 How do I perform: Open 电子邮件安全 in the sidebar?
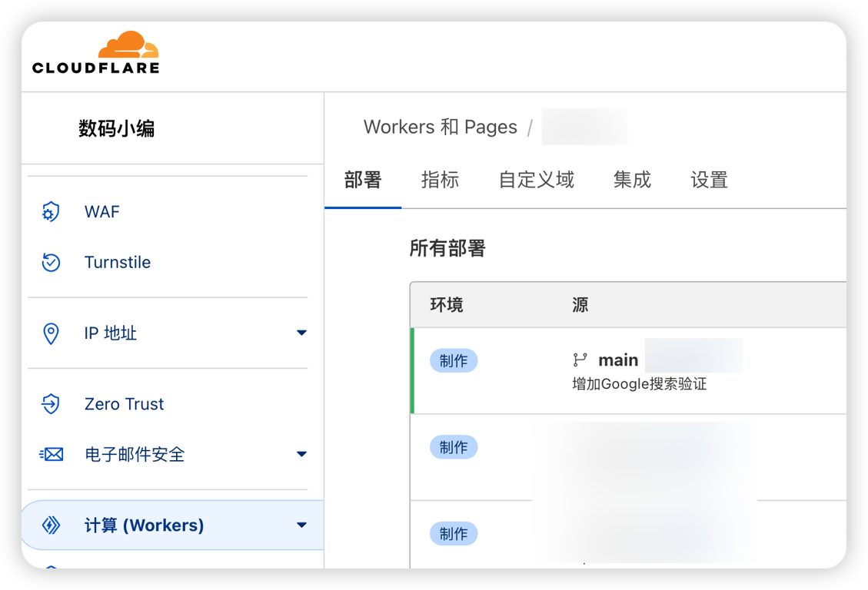[135, 455]
